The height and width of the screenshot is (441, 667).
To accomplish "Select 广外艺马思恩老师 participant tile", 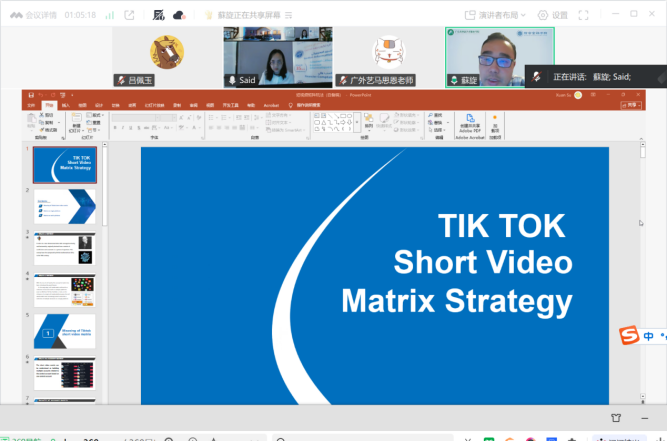I will pyautogui.click(x=388, y=57).
